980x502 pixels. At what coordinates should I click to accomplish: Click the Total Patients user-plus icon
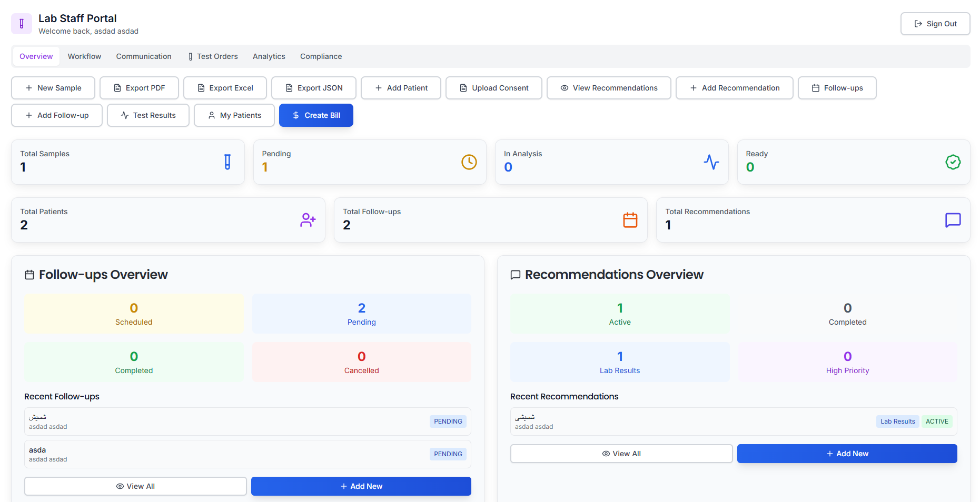(x=308, y=220)
